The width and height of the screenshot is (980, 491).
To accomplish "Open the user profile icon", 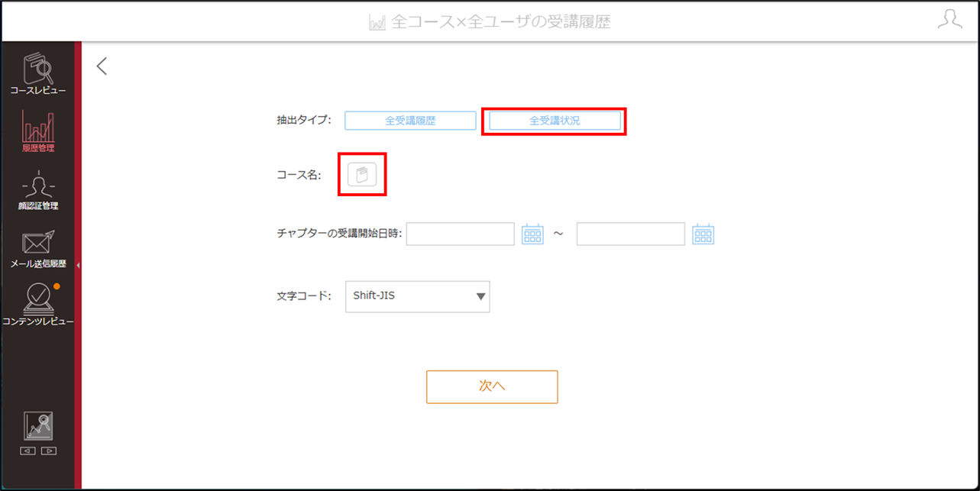I will tap(949, 20).
